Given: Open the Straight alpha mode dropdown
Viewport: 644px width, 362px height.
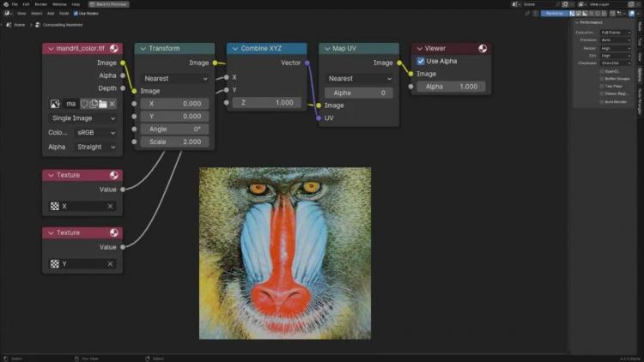Looking at the screenshot, I should pos(95,147).
